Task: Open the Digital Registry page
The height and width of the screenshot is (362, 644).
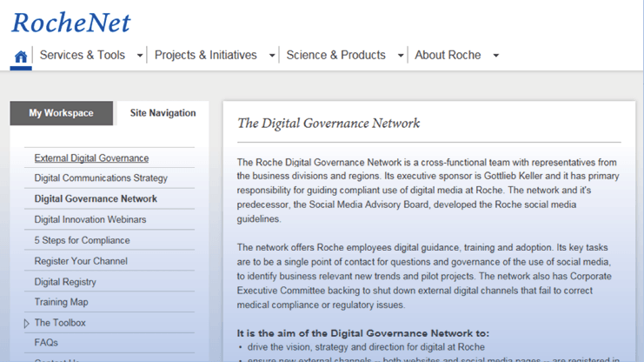Action: tap(65, 282)
